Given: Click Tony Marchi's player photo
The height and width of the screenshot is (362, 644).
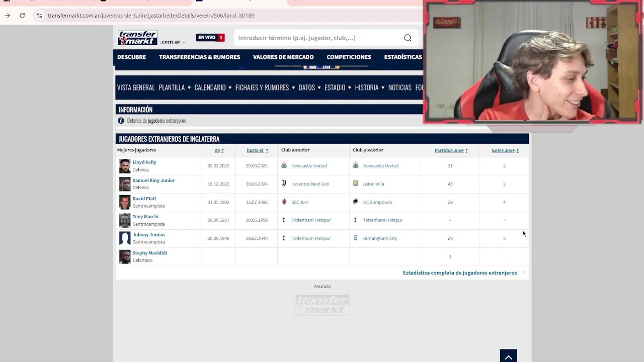Looking at the screenshot, I should (x=125, y=220).
